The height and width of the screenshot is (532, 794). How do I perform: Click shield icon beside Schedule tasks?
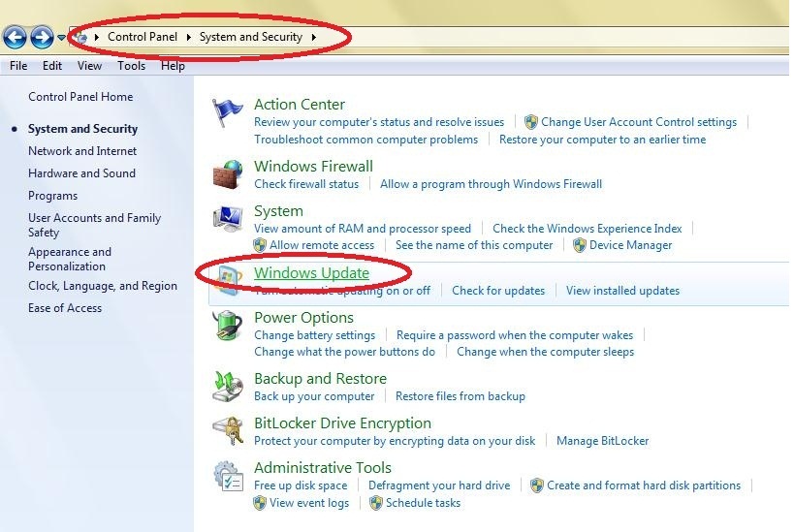point(376,503)
